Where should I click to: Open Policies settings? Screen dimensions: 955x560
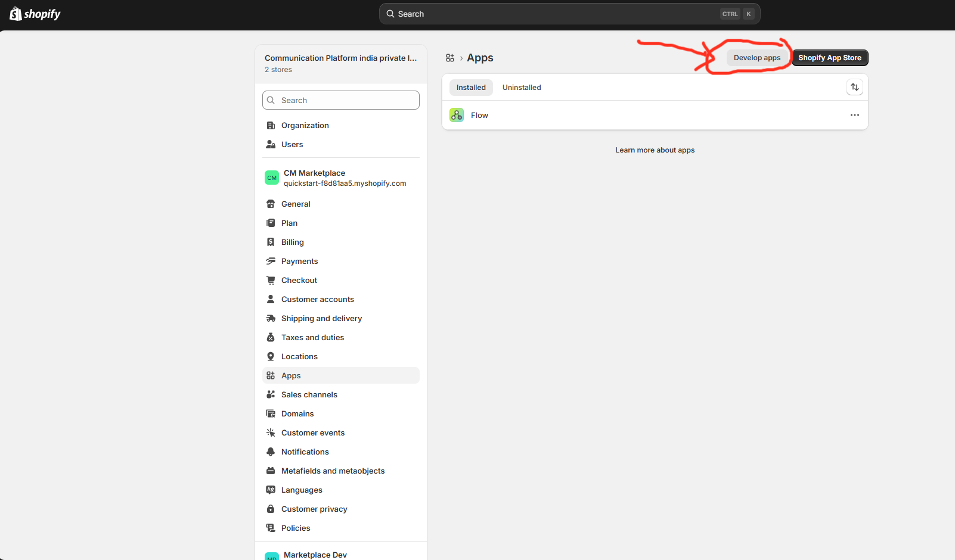pos(341,528)
